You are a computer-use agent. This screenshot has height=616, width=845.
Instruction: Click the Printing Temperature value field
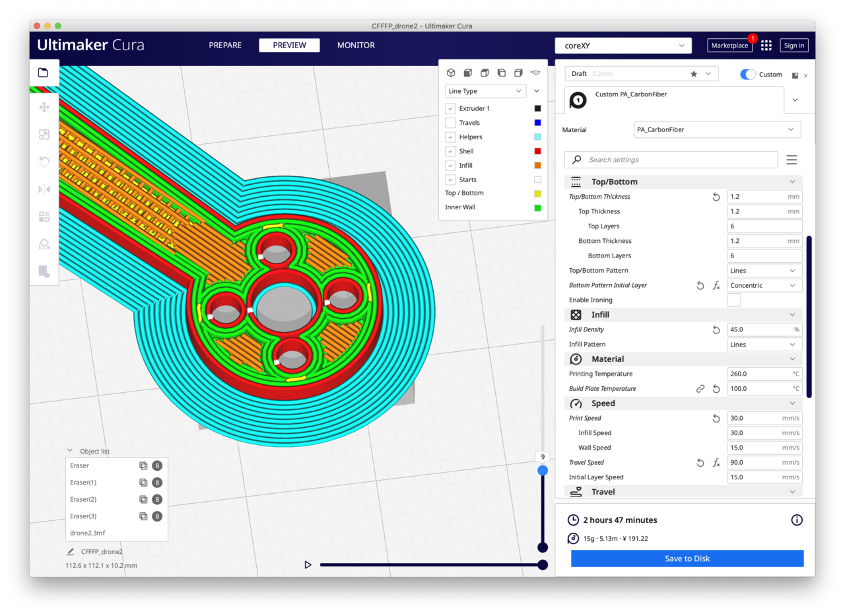pyautogui.click(x=765, y=374)
